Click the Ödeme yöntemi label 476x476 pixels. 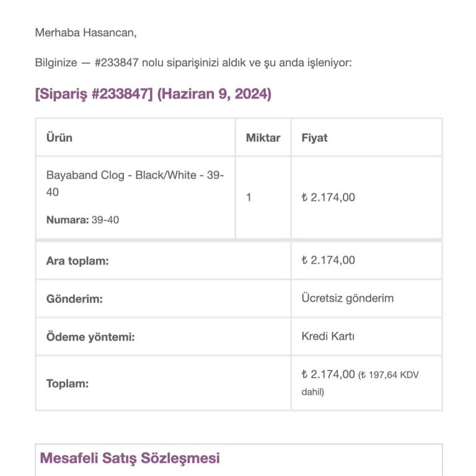(x=90, y=337)
